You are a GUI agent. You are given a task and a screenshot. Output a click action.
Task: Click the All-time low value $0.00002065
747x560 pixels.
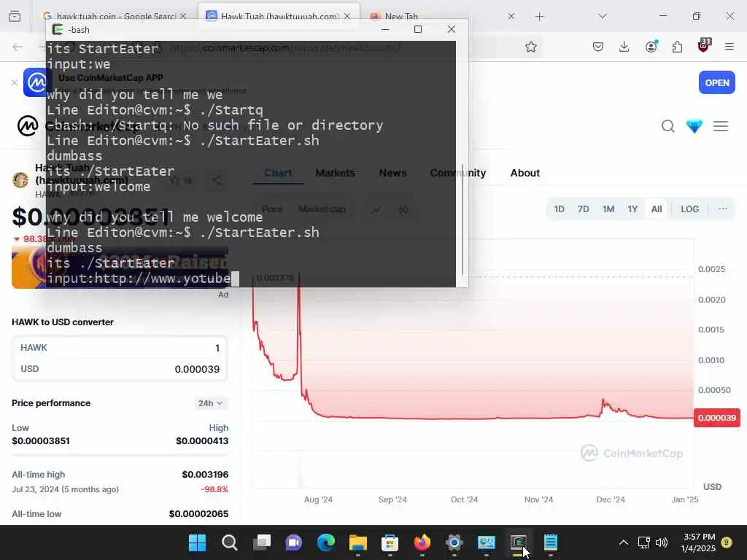(198, 514)
